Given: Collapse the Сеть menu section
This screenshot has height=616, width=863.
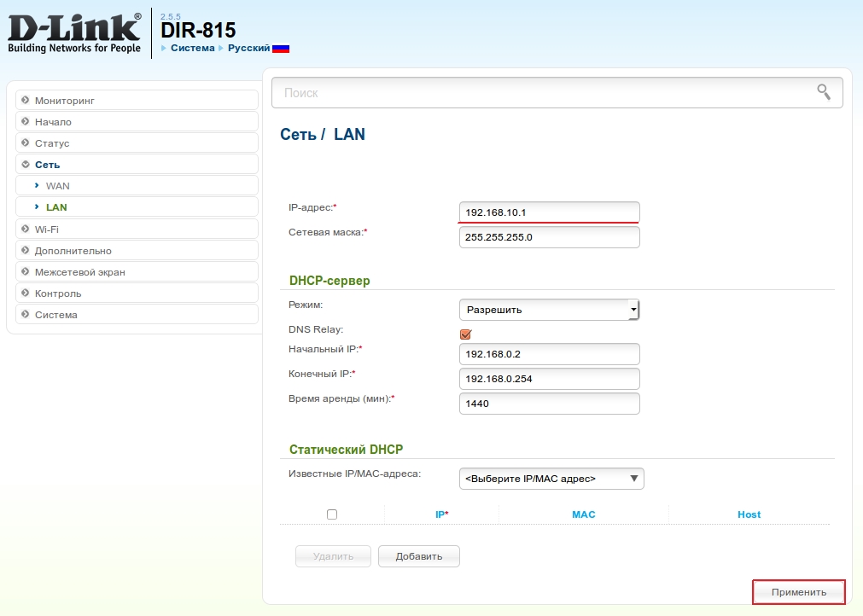Looking at the screenshot, I should 47,165.
